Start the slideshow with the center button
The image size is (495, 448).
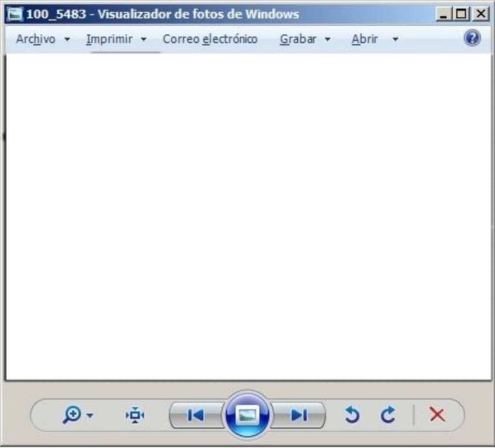(x=248, y=415)
